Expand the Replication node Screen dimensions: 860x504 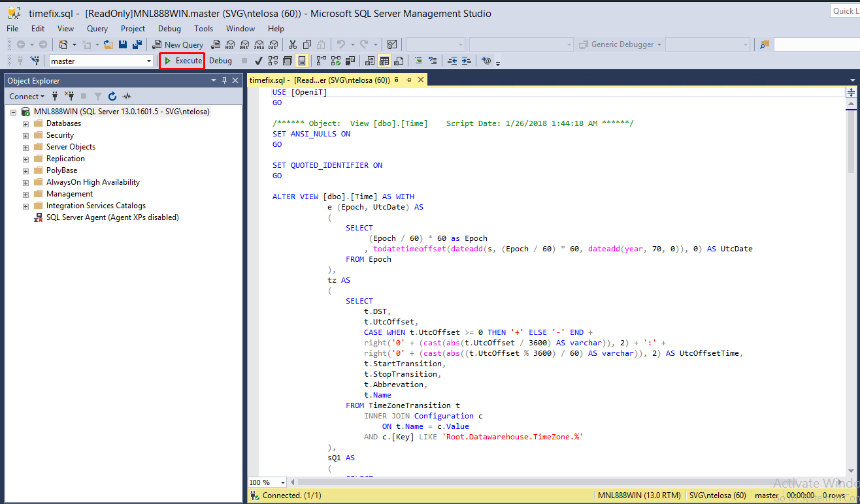(x=25, y=159)
